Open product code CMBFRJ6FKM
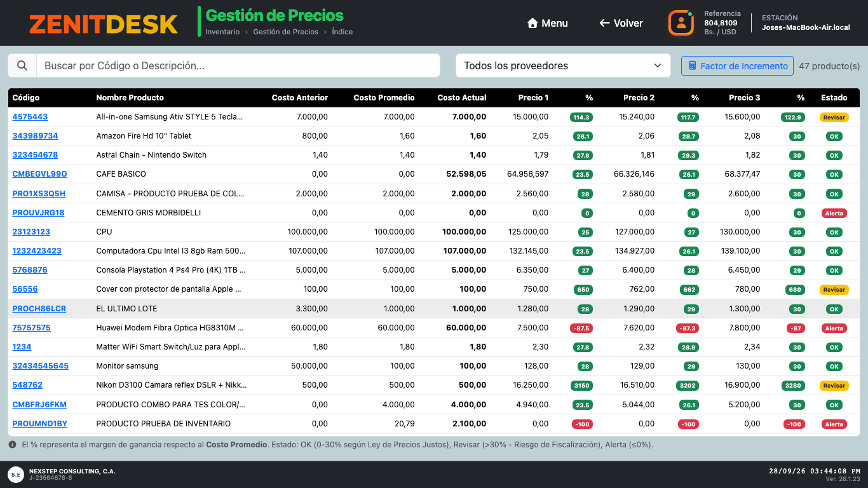The image size is (868, 488). tap(39, 405)
